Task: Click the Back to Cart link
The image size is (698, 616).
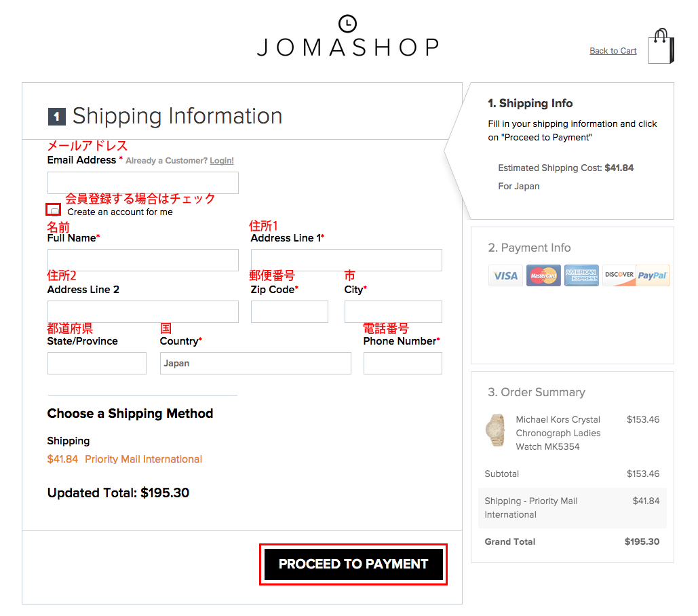Action: point(613,51)
